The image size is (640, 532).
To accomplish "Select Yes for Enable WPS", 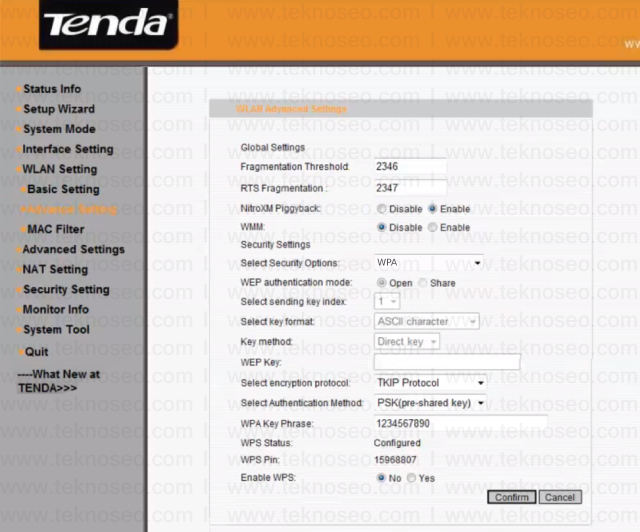I will point(411,478).
